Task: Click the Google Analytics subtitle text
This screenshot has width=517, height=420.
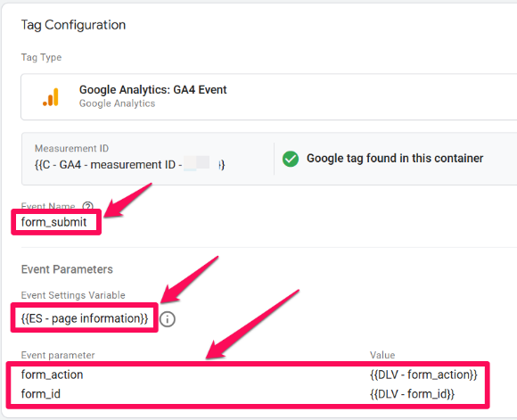Action: point(117,103)
